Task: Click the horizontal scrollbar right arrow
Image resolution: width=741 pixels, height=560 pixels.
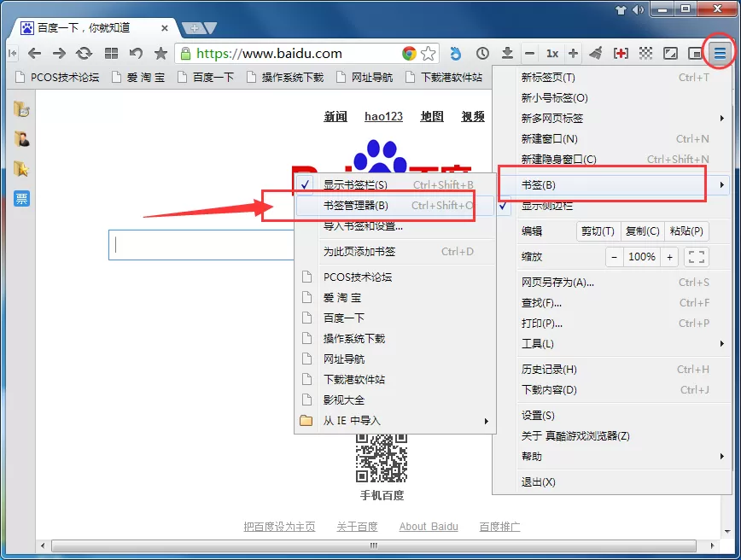Action: point(713,545)
